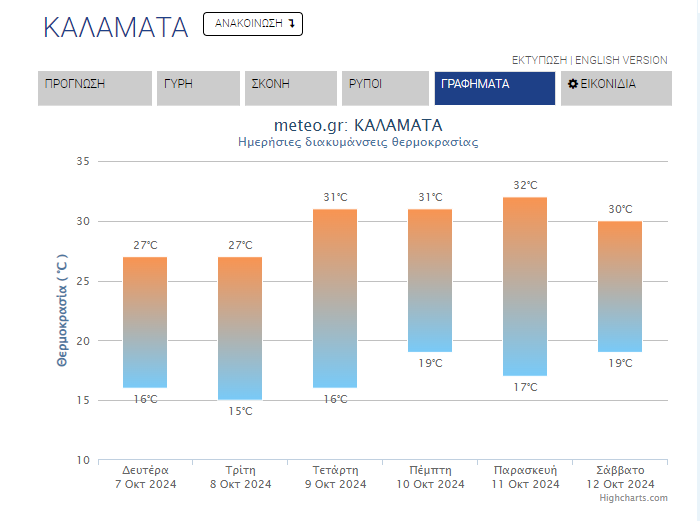
Task: Click the 27°C label above Τρίτη bar
Action: 241,245
